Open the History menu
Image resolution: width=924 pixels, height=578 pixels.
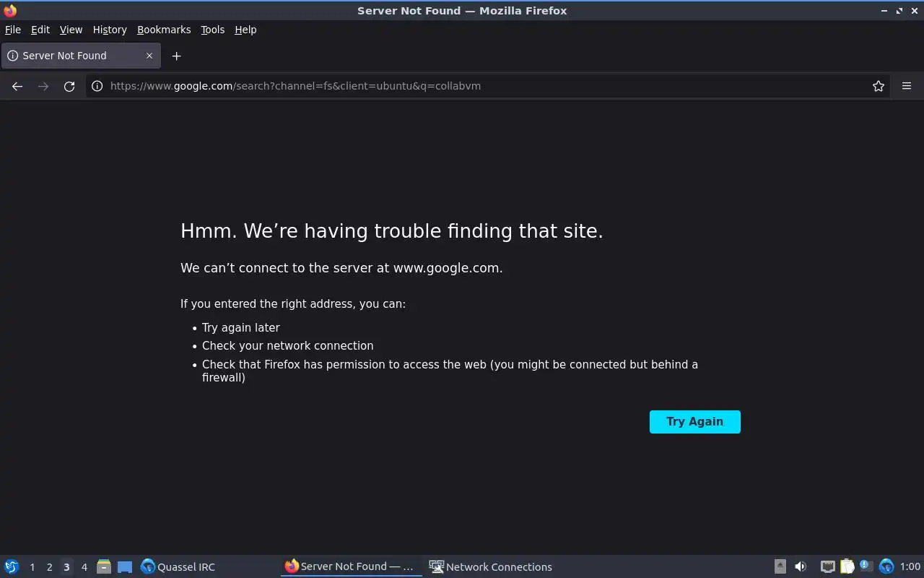point(110,30)
